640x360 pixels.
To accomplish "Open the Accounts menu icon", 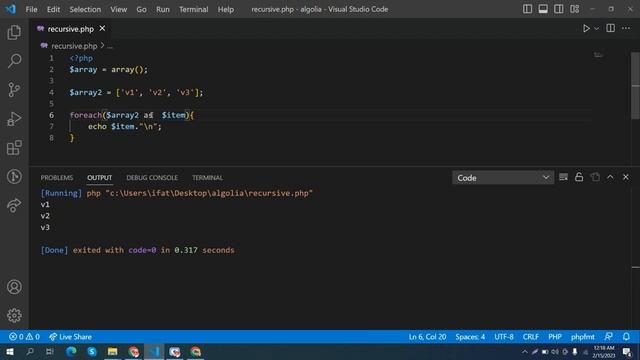I will [x=14, y=287].
